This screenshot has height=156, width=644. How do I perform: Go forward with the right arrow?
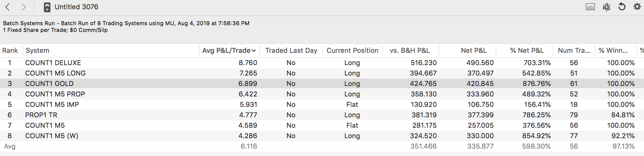pos(24,7)
